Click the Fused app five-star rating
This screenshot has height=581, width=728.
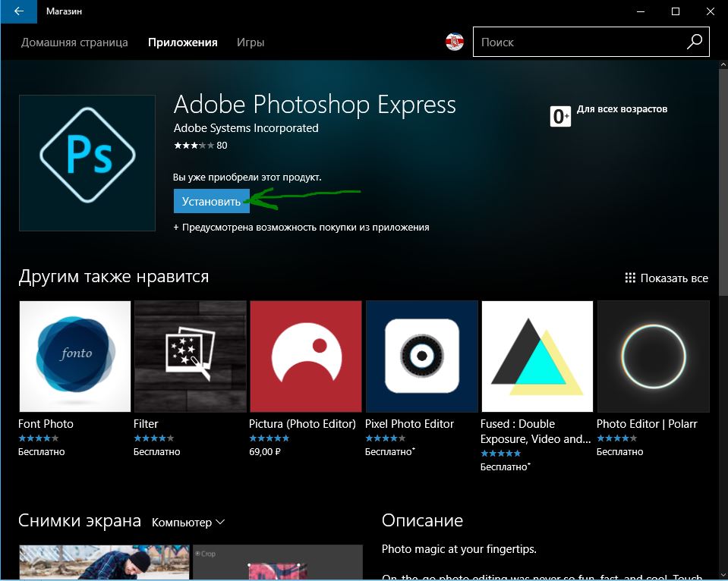coord(500,454)
